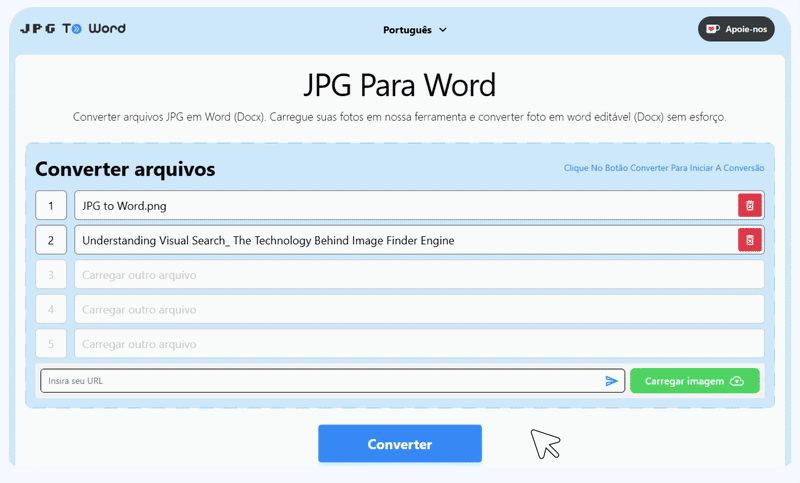This screenshot has width=800, height=483.
Task: Click the JPG To Word logo
Action: pyautogui.click(x=73, y=29)
